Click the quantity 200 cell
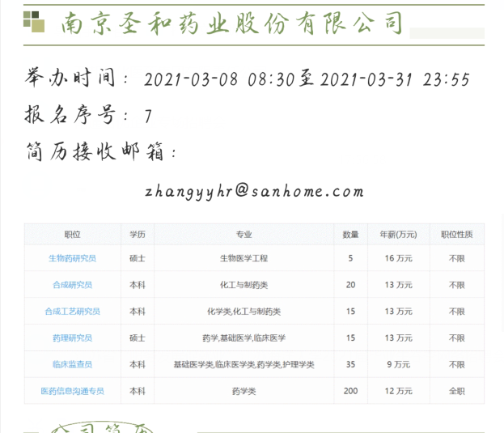The width and height of the screenshot is (504, 433). 350,391
